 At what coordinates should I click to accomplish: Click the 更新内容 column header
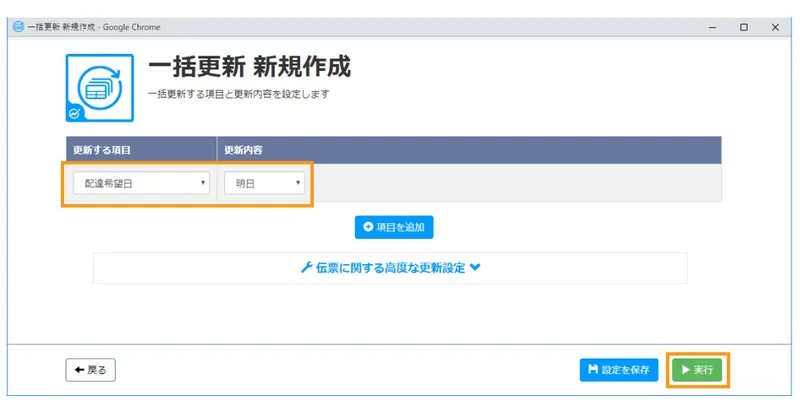[469, 150]
